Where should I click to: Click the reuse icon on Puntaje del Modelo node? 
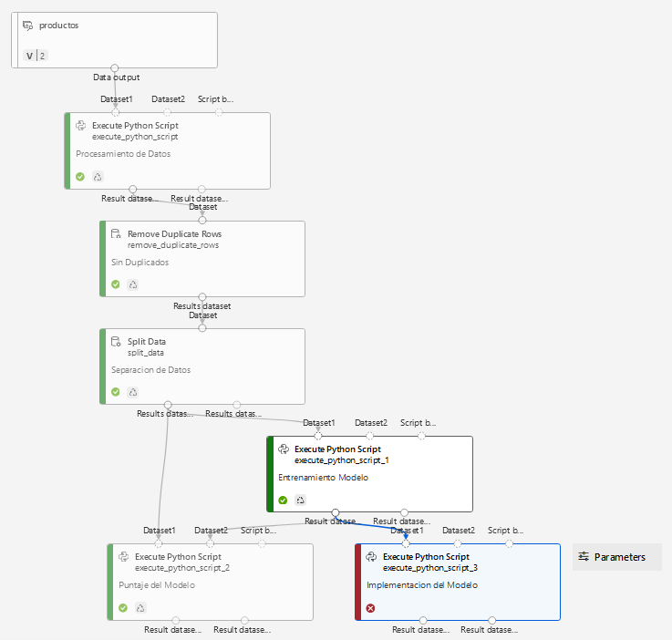click(x=140, y=608)
